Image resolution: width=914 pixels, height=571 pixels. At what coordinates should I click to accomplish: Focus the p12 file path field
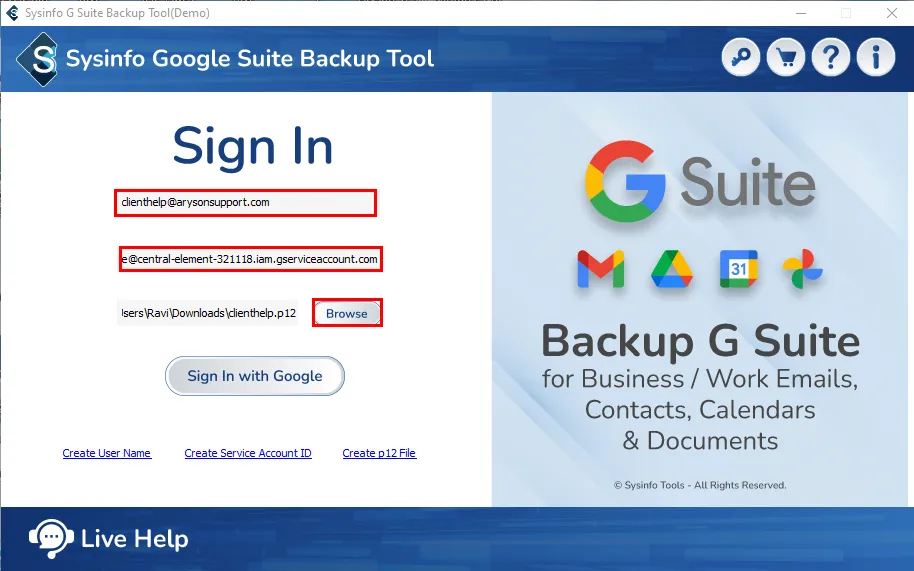click(208, 313)
